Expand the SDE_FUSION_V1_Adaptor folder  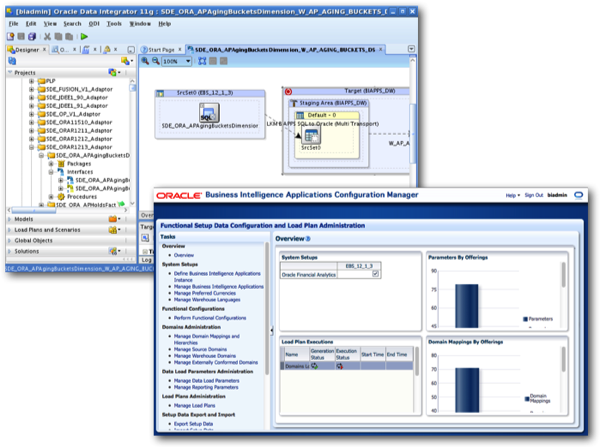pos(31,89)
